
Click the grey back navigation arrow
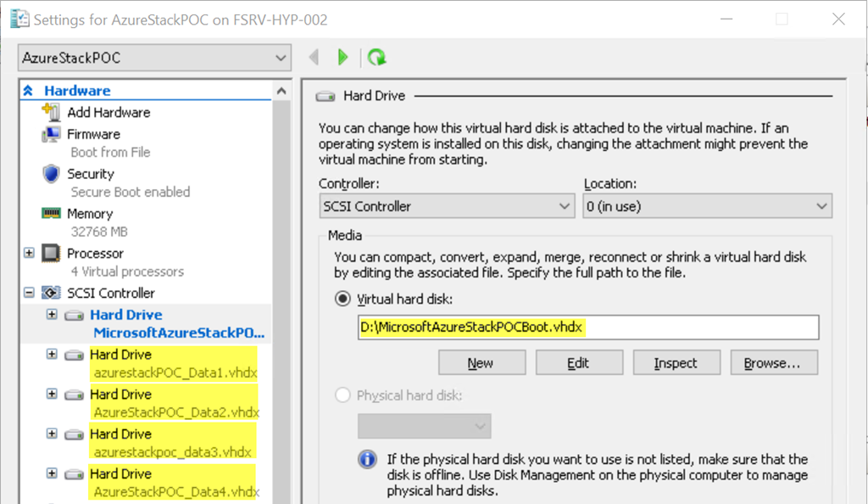pos(314,57)
